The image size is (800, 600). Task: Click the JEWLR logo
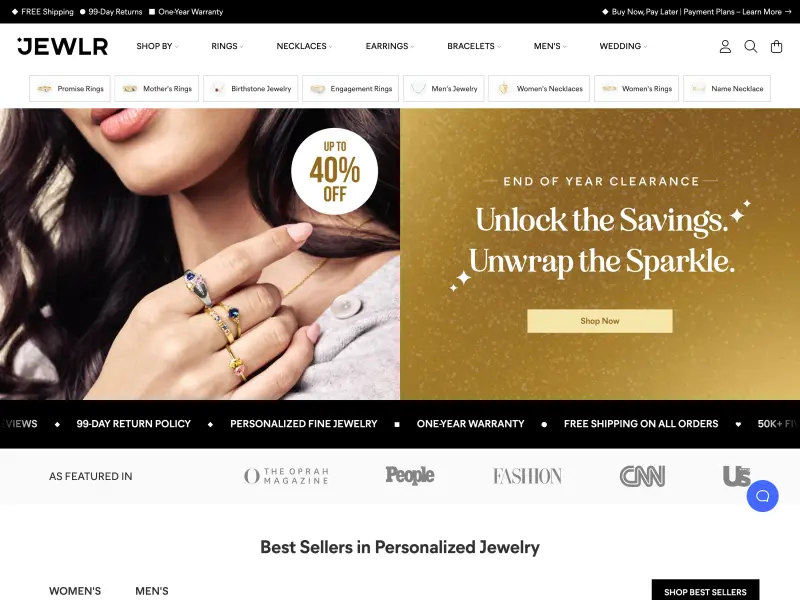(62, 46)
